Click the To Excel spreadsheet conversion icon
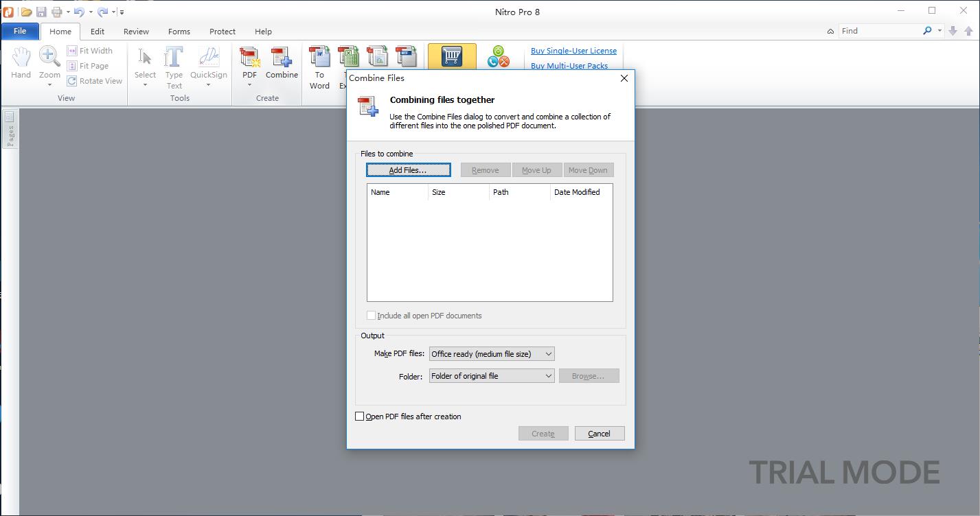The width and height of the screenshot is (980, 516). tap(347, 56)
